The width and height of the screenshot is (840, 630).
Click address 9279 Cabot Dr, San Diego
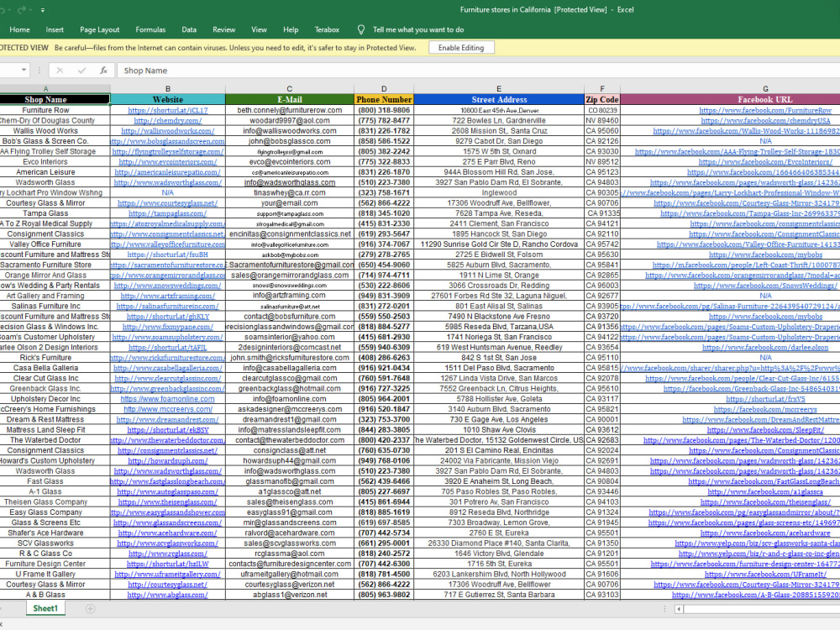pyautogui.click(x=499, y=141)
